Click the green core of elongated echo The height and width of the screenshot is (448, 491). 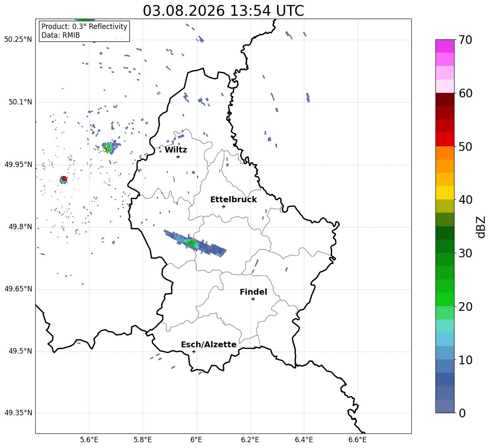pyautogui.click(x=192, y=243)
